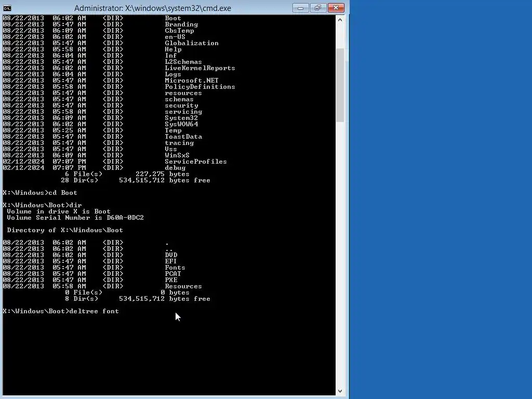Click the 'en-US' directory entry

point(175,37)
